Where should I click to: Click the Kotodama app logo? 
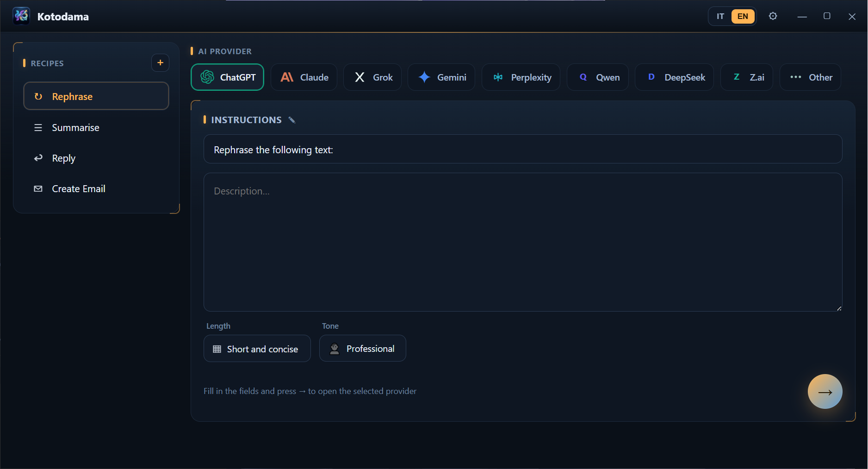[x=21, y=16]
